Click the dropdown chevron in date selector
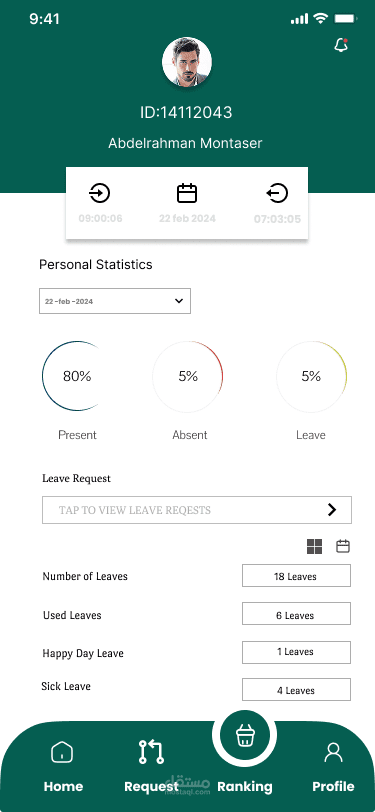The width and height of the screenshot is (375, 812). pyautogui.click(x=179, y=301)
